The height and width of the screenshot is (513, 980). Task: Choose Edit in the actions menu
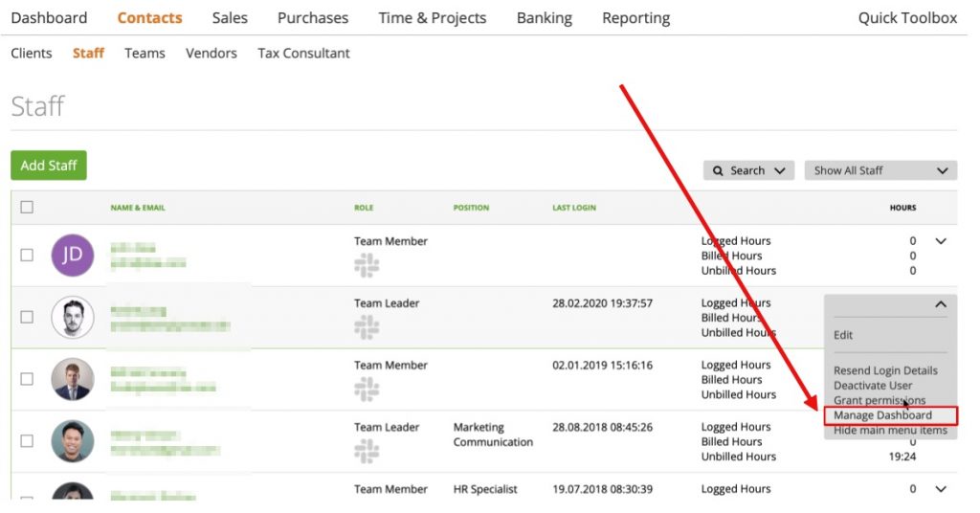(x=843, y=335)
